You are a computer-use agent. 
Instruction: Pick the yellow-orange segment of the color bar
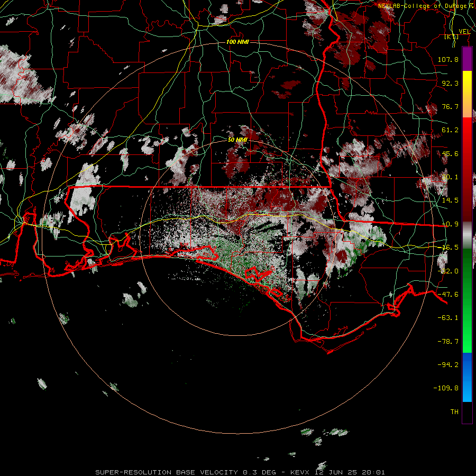(467, 94)
